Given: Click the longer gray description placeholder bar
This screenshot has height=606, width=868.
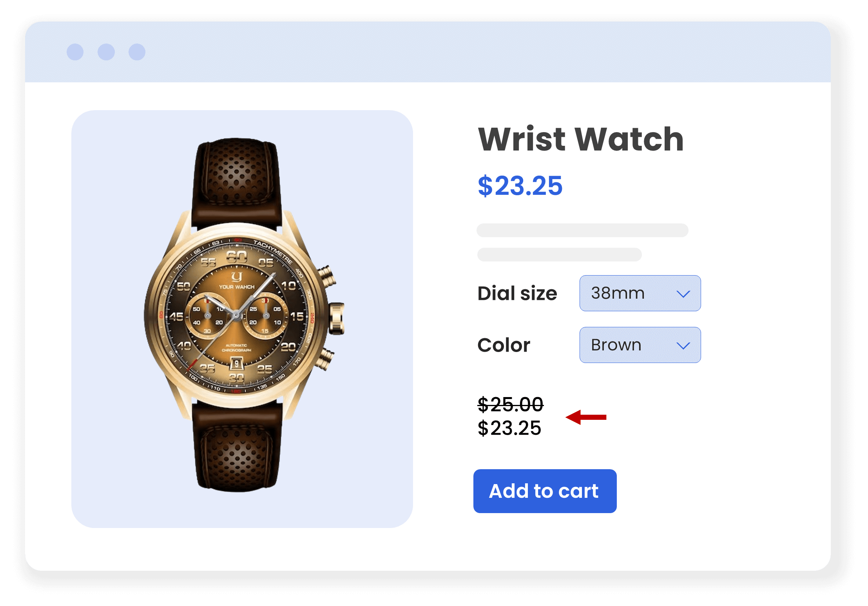Looking at the screenshot, I should pyautogui.click(x=582, y=230).
